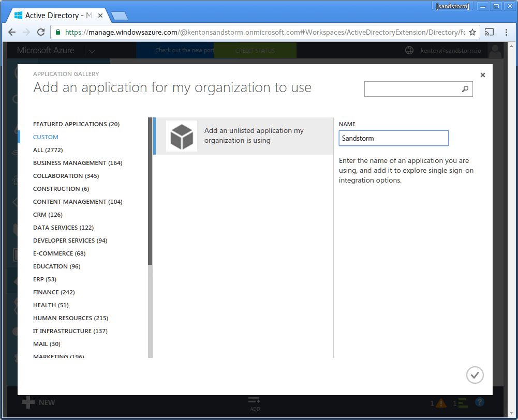
Task: Open HEALTH (51) category
Action: 51,305
